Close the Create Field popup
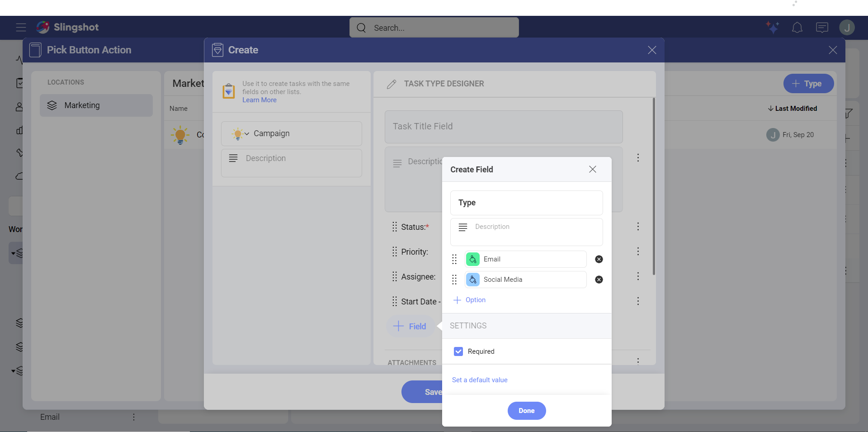This screenshot has height=432, width=868. pyautogui.click(x=593, y=169)
